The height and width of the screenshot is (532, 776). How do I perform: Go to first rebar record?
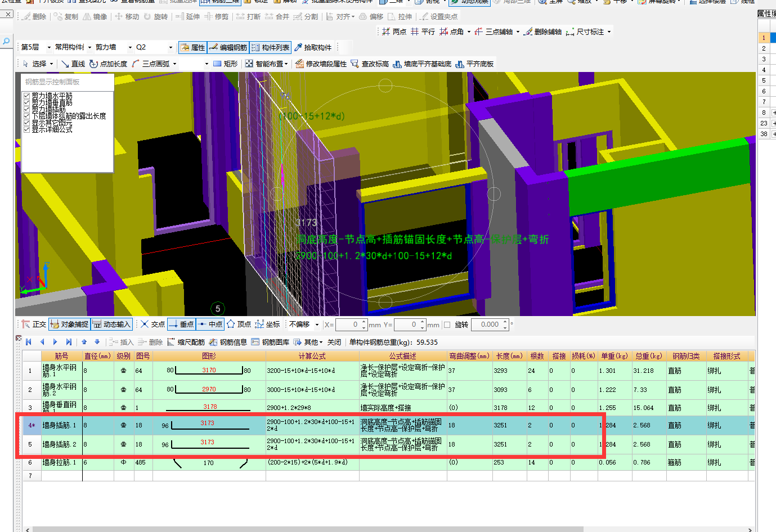pyautogui.click(x=29, y=342)
